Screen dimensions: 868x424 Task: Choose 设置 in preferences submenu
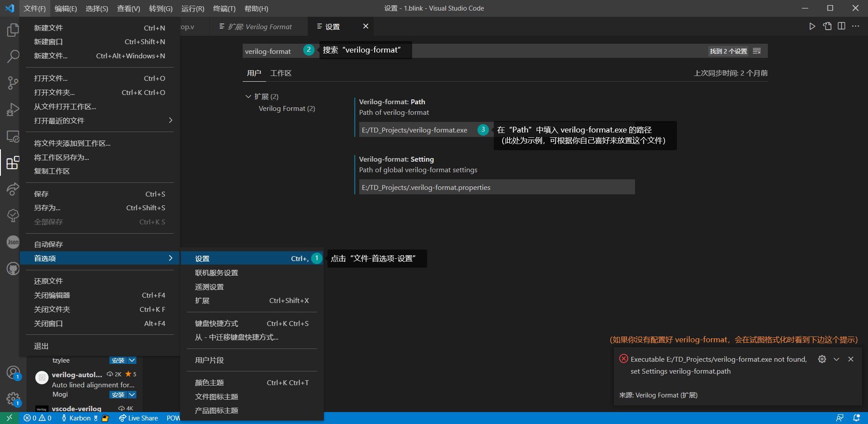252,258
